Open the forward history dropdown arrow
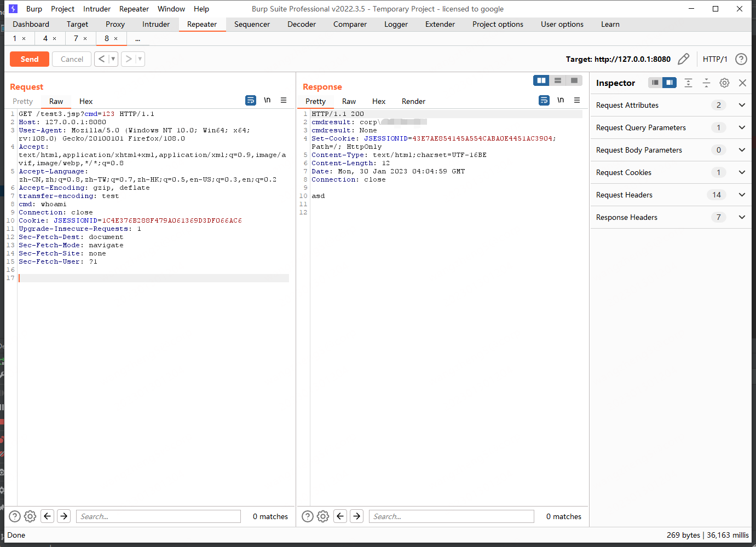Image resolution: width=756 pixels, height=547 pixels. (140, 59)
